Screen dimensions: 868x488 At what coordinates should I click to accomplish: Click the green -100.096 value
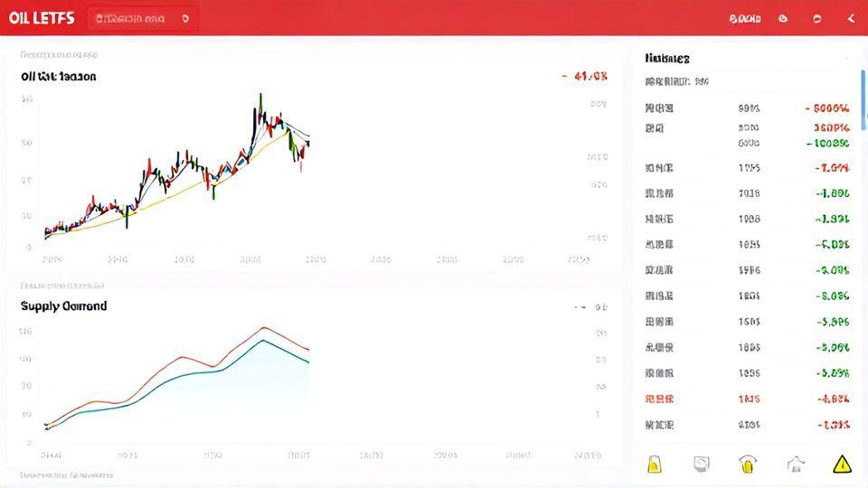[827, 144]
